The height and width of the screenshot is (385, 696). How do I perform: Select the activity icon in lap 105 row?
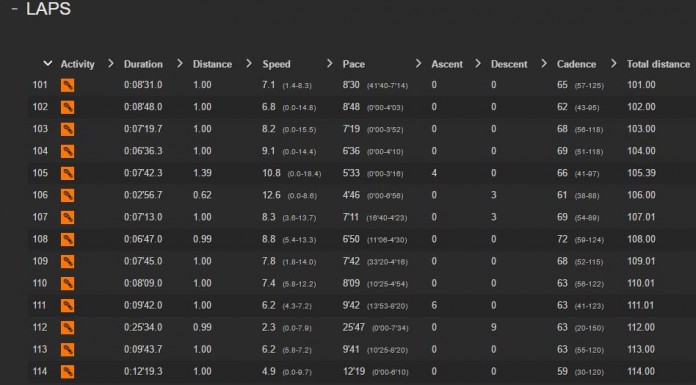click(x=67, y=173)
